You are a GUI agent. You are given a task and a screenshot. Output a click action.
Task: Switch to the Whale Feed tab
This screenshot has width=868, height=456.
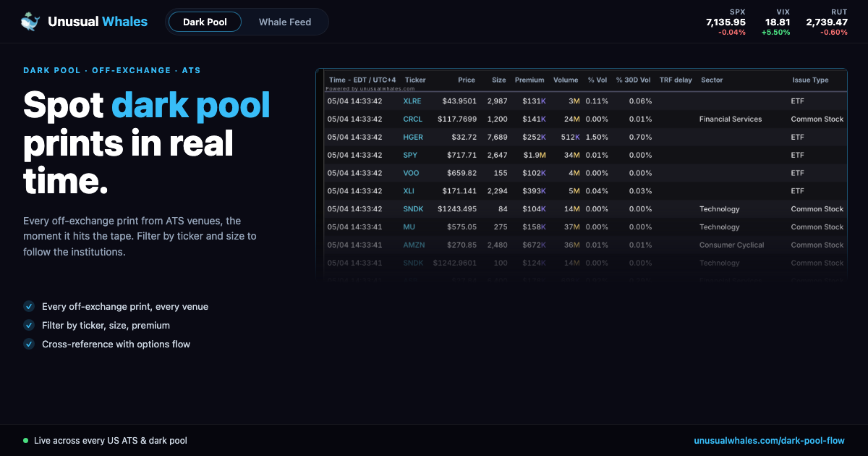click(285, 22)
